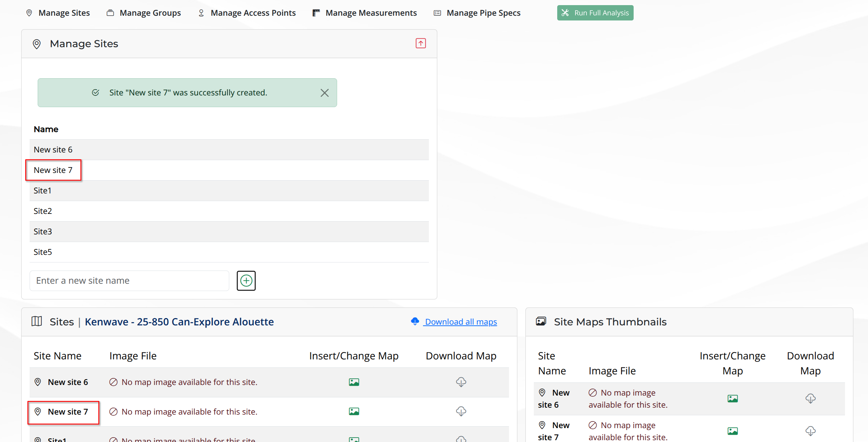Screen dimensions: 868x442
Task: Select Site5 in the Name list
Action: 229,252
